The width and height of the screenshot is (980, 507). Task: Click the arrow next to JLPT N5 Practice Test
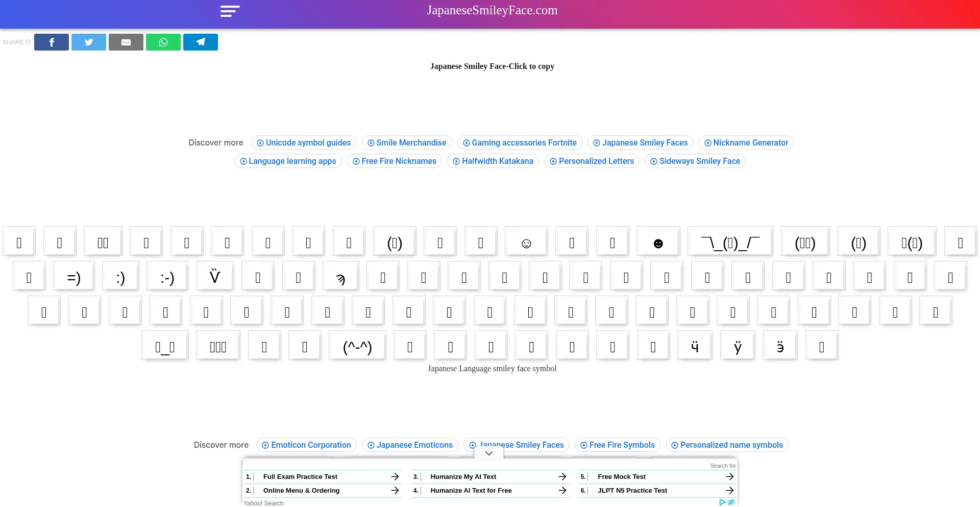click(x=729, y=490)
